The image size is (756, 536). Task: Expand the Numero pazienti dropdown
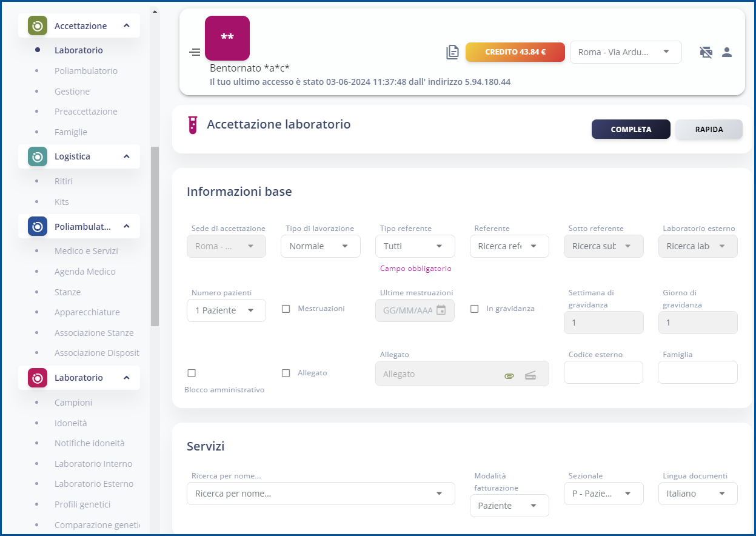(226, 310)
